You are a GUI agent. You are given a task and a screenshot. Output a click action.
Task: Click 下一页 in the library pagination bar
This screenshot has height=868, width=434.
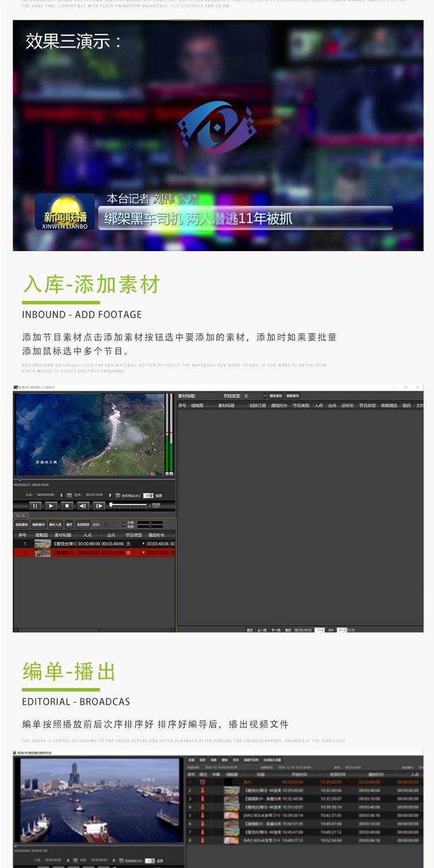[276, 630]
